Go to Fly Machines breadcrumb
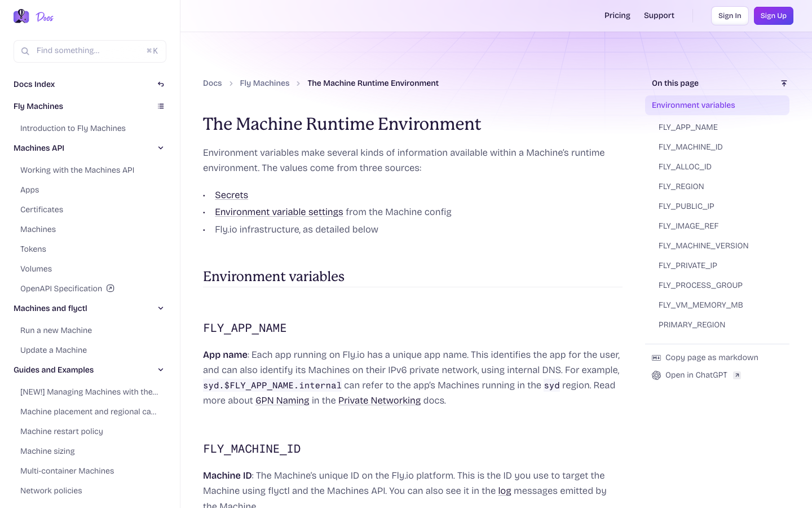Image resolution: width=812 pixels, height=508 pixels. 264,83
